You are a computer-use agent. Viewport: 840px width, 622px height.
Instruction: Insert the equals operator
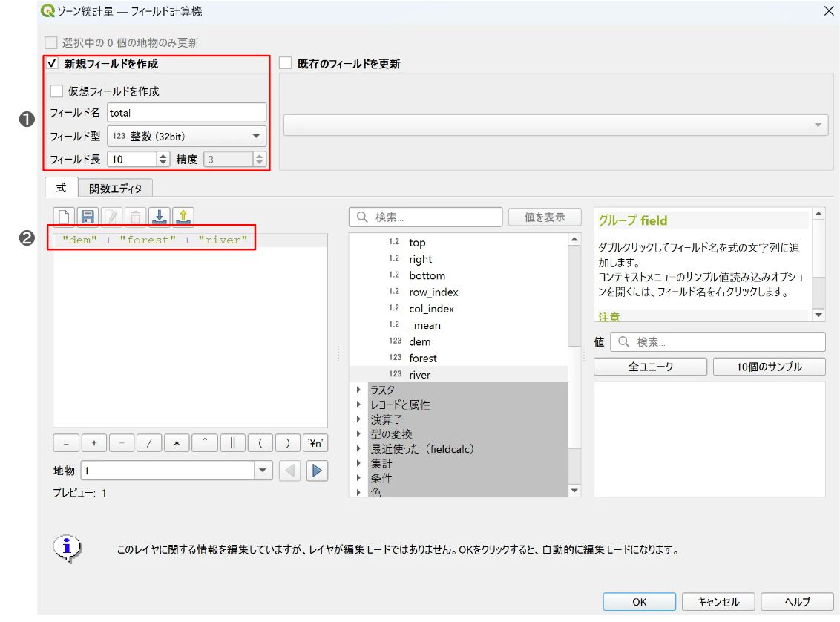click(x=66, y=443)
